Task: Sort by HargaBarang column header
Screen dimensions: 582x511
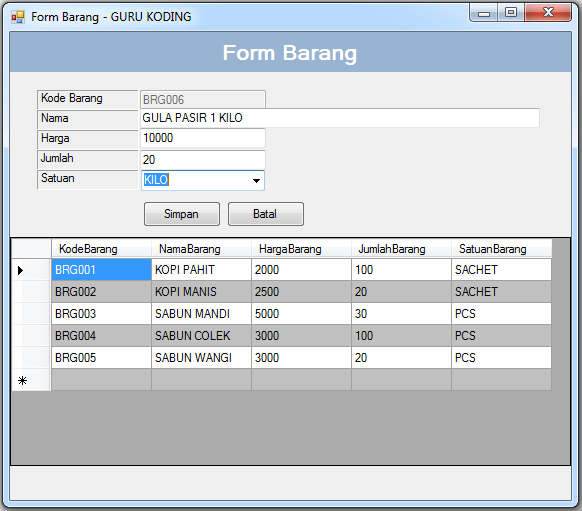Action: 301,249
